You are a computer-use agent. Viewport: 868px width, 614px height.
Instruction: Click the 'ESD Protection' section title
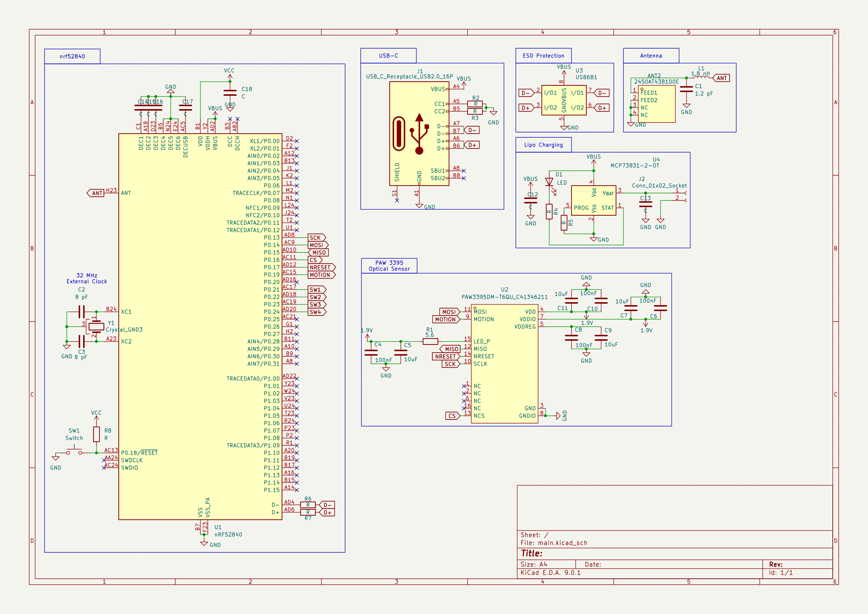click(x=543, y=56)
